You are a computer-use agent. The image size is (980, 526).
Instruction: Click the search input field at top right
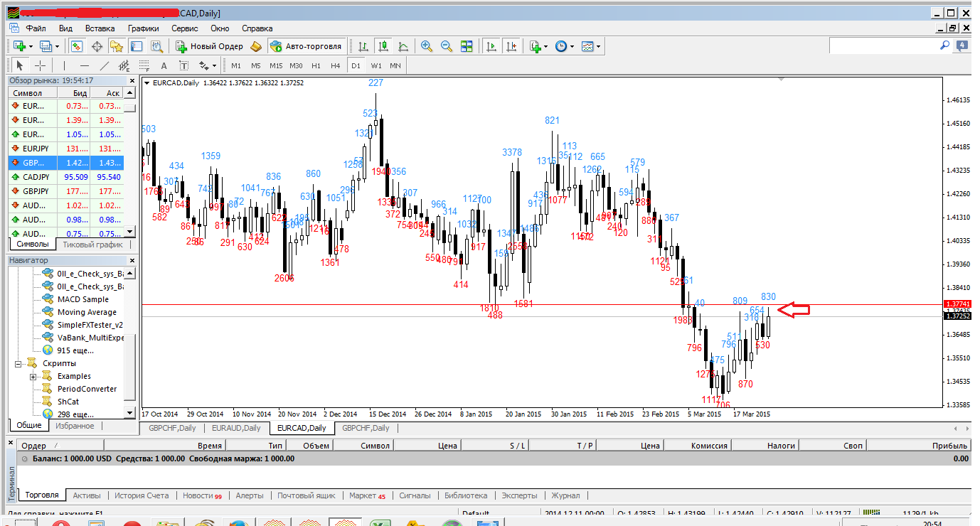click(x=884, y=46)
